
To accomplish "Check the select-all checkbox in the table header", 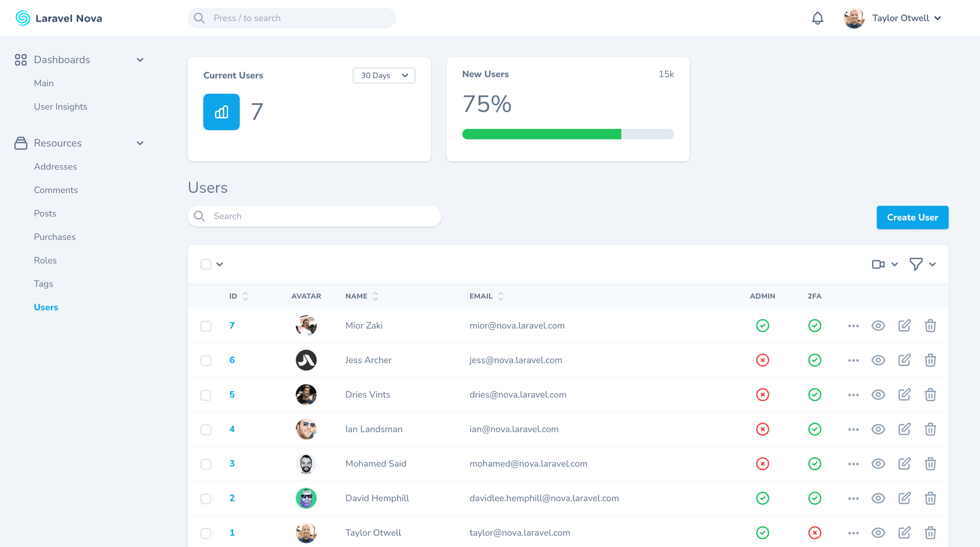I will click(x=206, y=264).
